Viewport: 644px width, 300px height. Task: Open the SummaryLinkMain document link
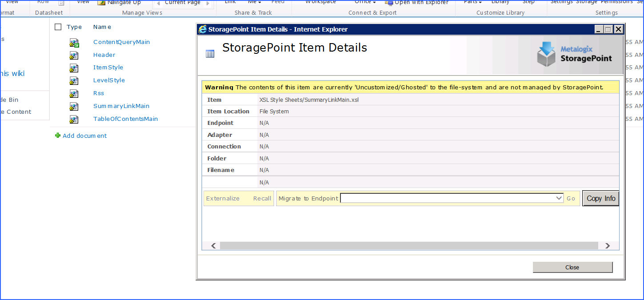(x=121, y=106)
